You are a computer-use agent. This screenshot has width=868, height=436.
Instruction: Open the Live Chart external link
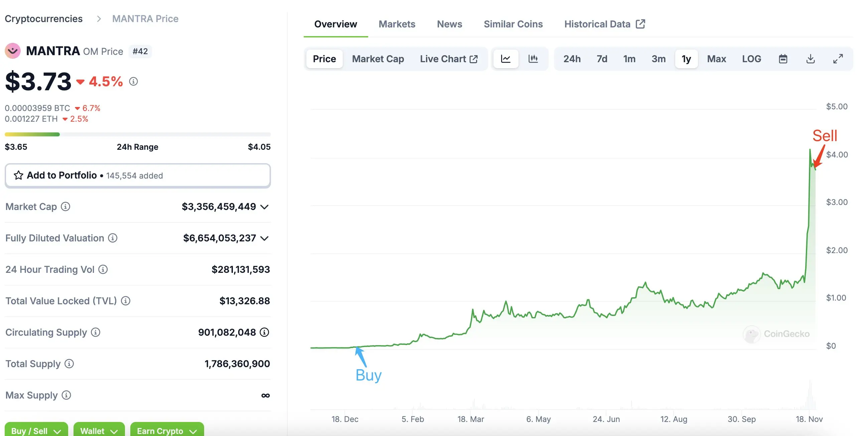[x=448, y=59]
